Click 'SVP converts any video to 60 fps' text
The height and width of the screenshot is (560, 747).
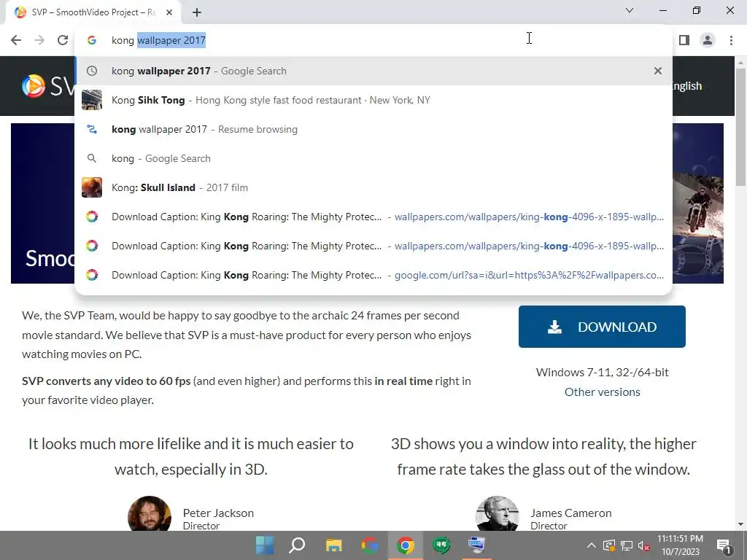click(107, 381)
